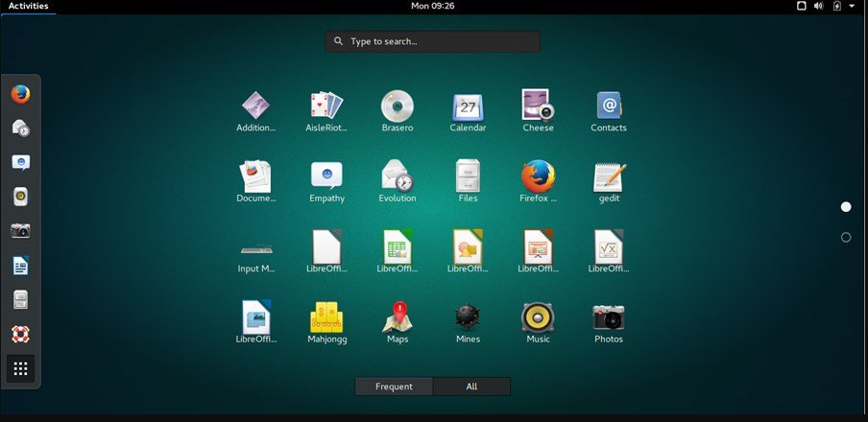
Task: Open Shotwell camera icon in dock
Action: [20, 231]
